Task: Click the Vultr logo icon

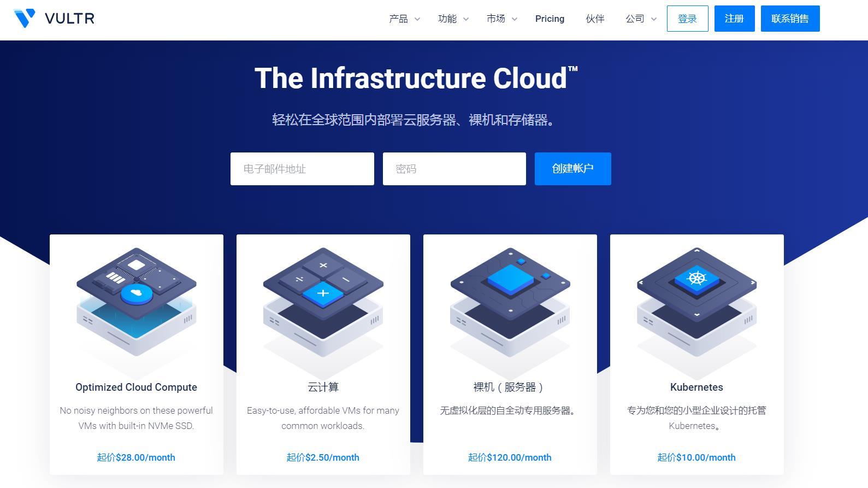Action: click(x=25, y=18)
